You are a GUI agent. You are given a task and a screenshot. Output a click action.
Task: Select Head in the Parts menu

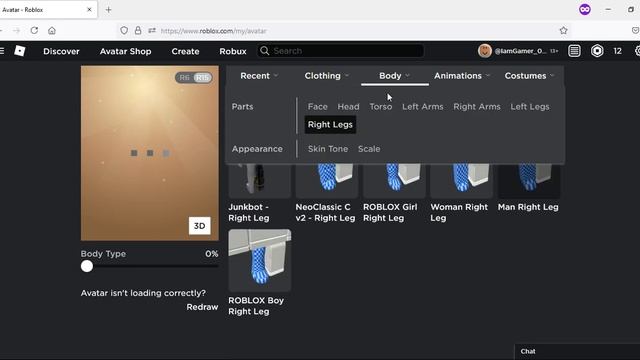pyautogui.click(x=348, y=107)
